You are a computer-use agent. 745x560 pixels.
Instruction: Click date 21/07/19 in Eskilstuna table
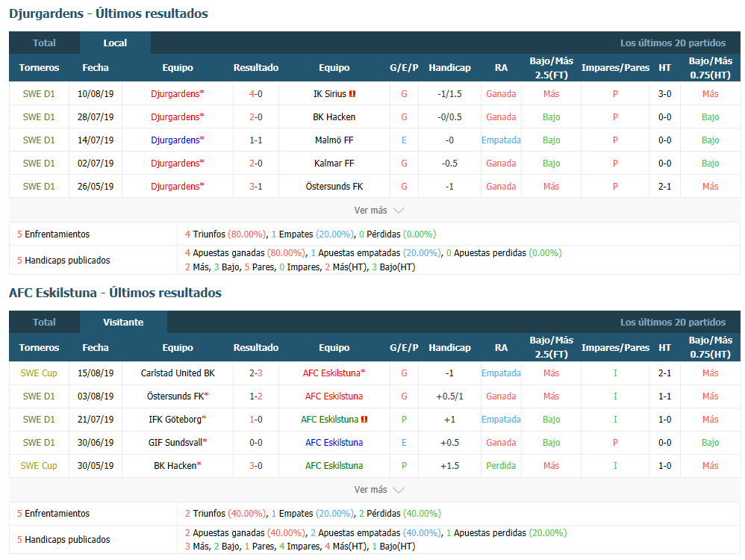[96, 420]
